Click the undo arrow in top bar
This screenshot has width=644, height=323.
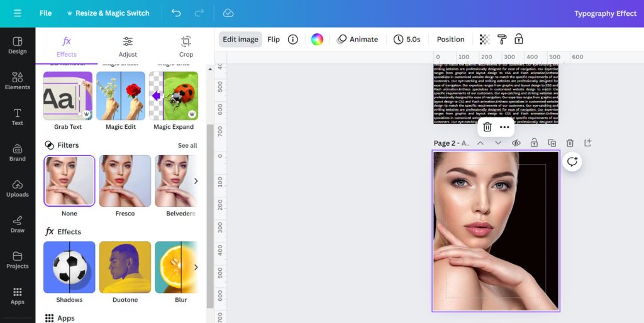coord(176,13)
